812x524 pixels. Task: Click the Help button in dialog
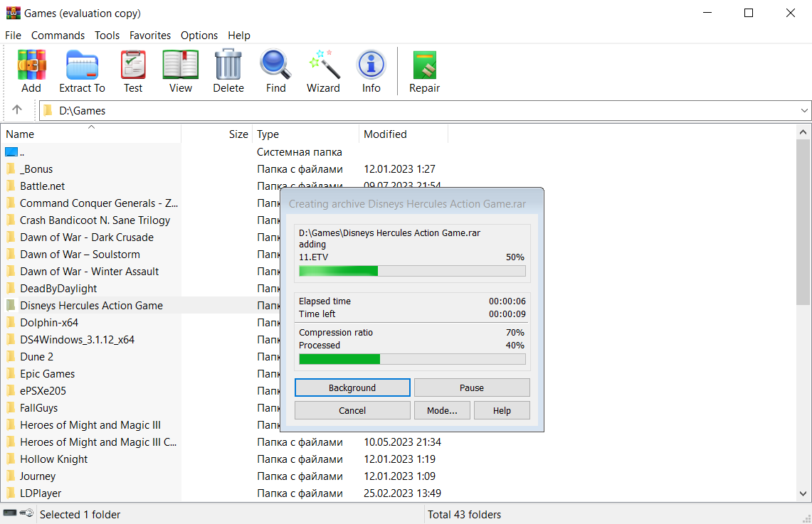(502, 411)
